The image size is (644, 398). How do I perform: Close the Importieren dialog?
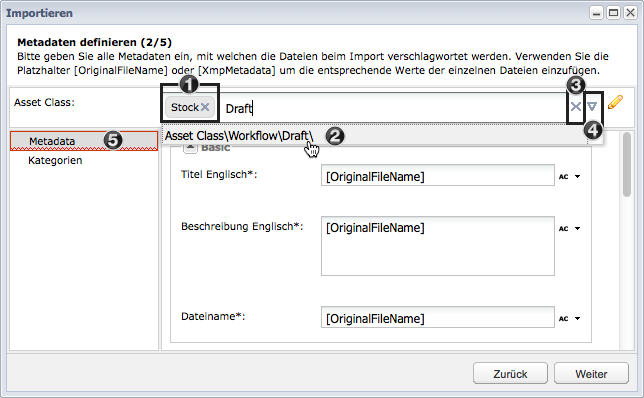tap(630, 13)
